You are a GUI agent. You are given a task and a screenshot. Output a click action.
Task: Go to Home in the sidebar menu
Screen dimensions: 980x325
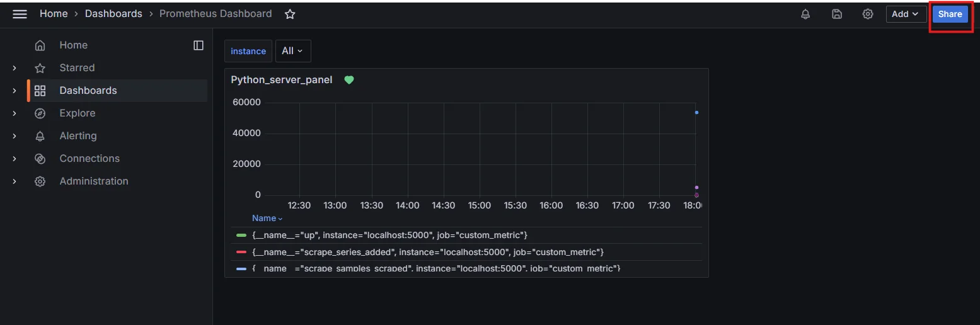point(73,45)
